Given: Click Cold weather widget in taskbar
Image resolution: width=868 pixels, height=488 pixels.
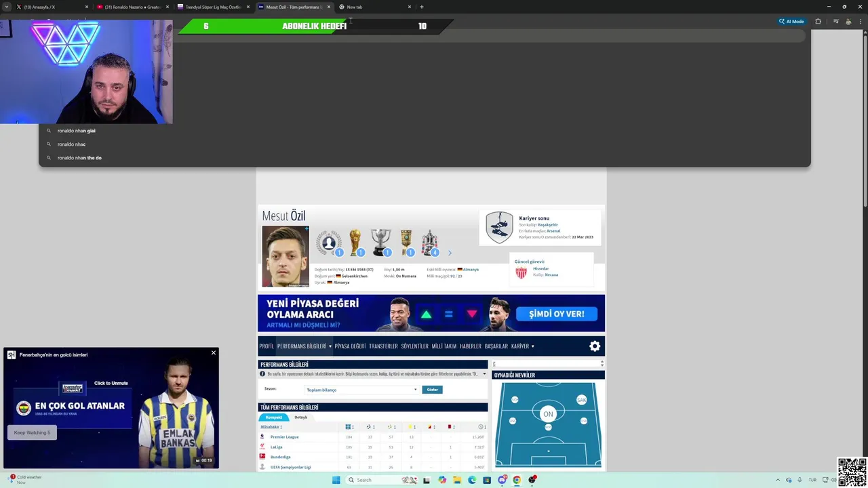Looking at the screenshot, I should click(26, 479).
